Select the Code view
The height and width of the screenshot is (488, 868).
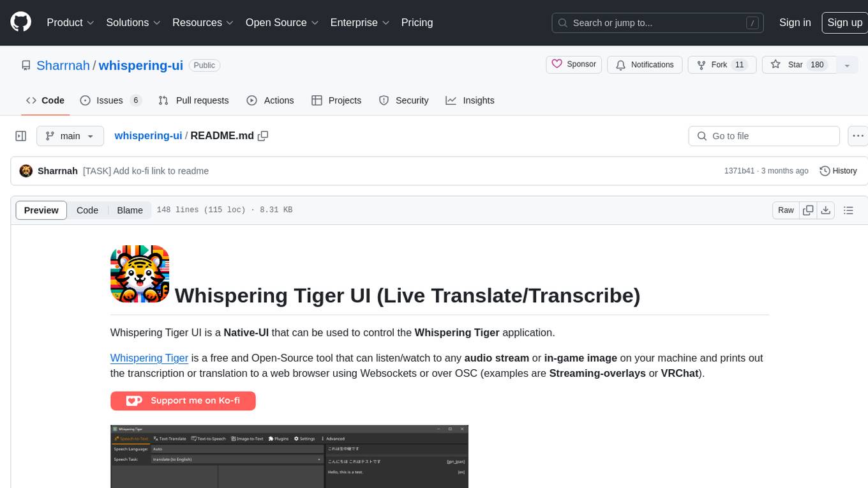pos(87,210)
